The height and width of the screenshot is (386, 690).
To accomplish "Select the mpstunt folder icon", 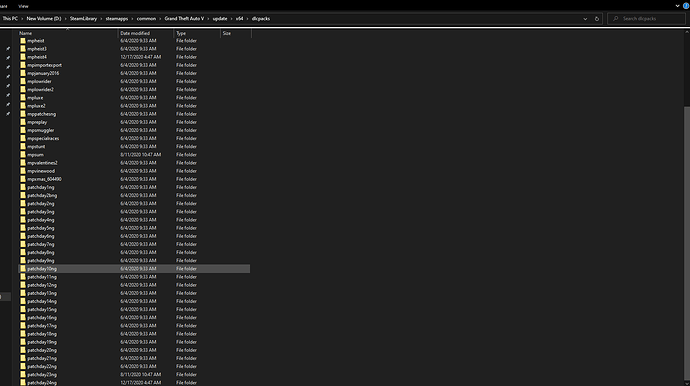I will coord(23,147).
